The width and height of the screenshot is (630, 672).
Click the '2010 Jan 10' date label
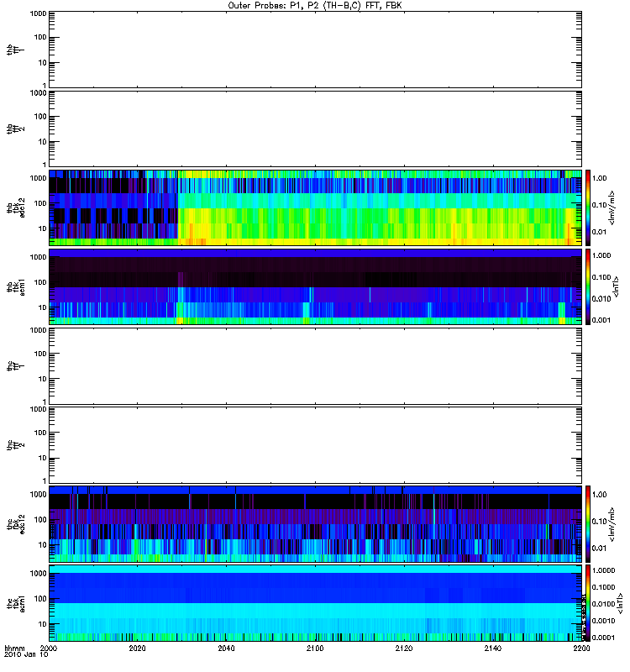coord(26,655)
